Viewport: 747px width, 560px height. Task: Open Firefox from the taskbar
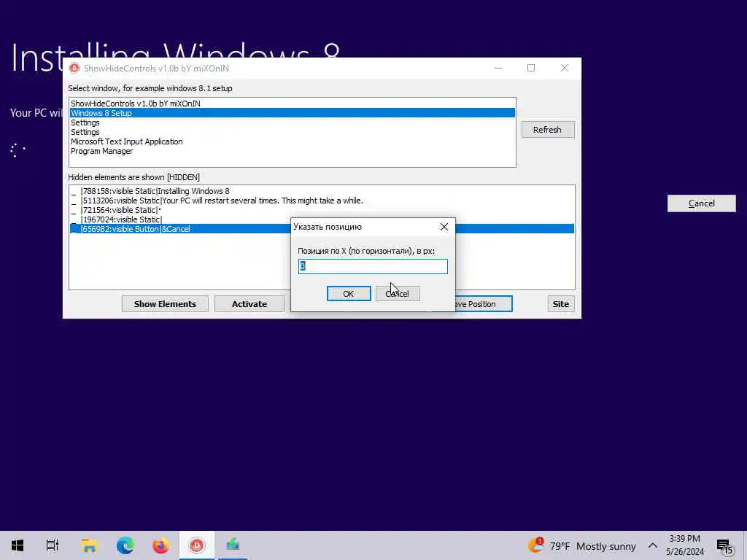(x=161, y=545)
